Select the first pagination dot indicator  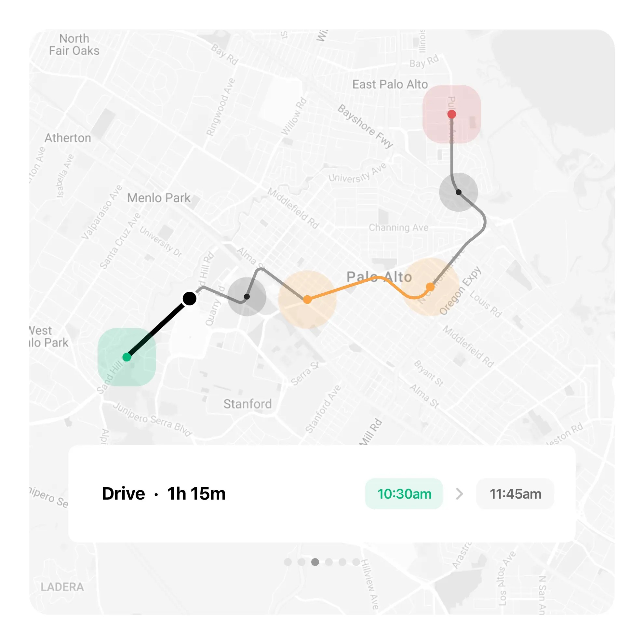288,561
